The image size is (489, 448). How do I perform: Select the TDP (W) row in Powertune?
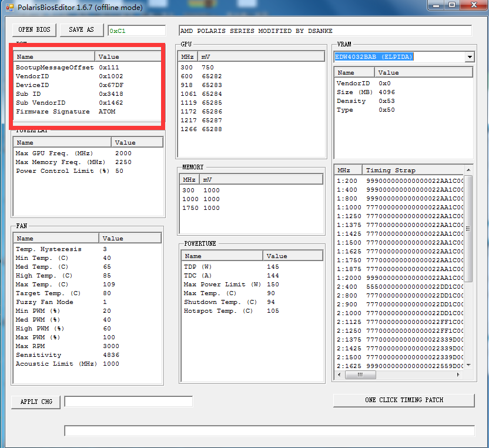(x=223, y=267)
